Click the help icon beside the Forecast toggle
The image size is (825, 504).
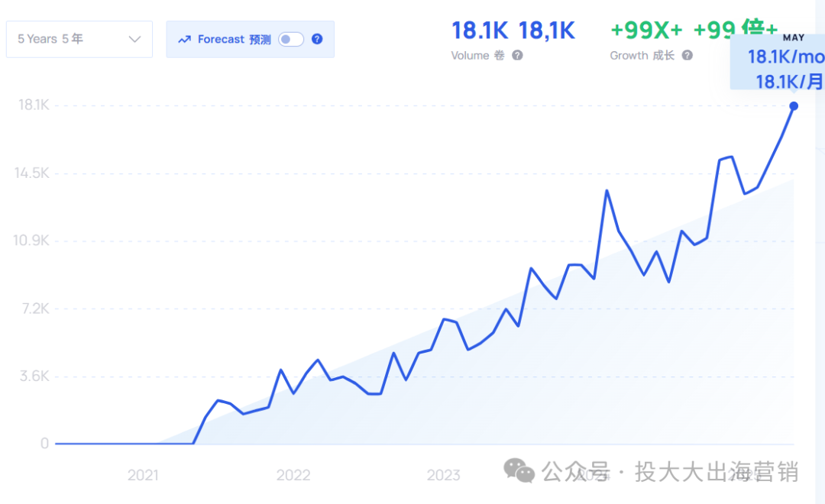(317, 40)
